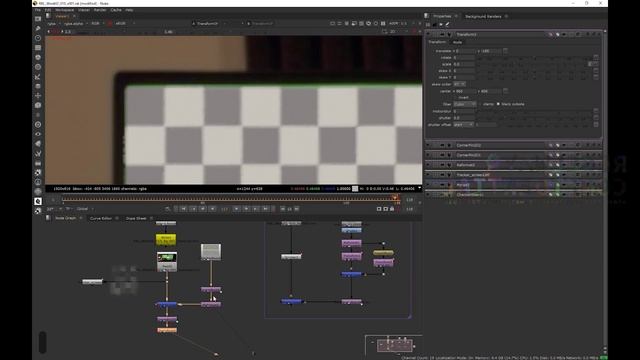Open the Workspace menu
The height and width of the screenshot is (360, 640).
pos(64,10)
